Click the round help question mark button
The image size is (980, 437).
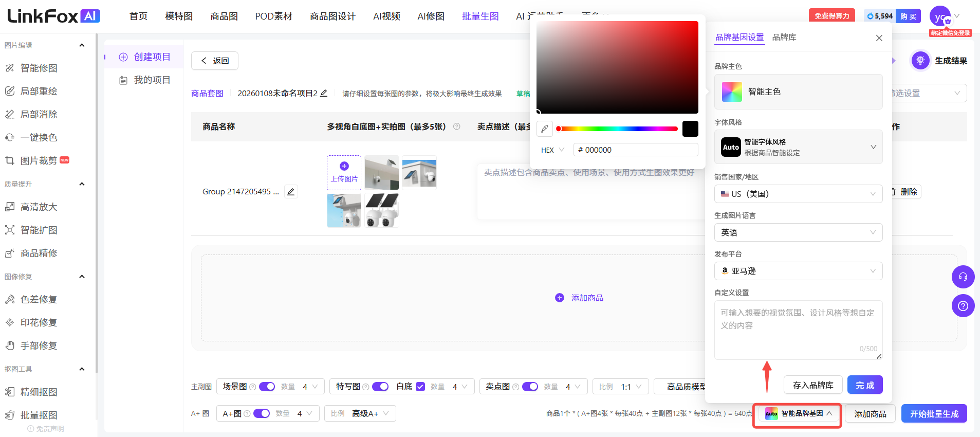(x=963, y=306)
